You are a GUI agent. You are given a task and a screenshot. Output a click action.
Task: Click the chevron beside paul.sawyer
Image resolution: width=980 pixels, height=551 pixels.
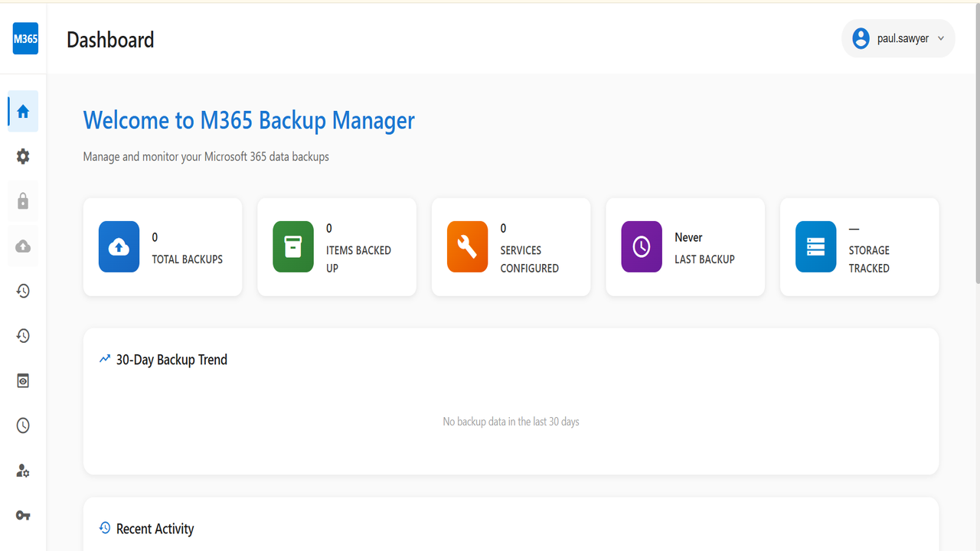point(941,38)
